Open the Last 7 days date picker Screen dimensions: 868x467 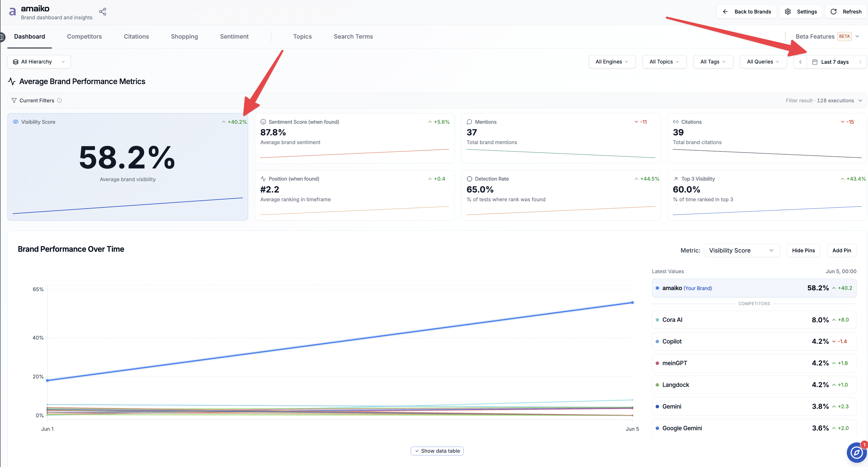(x=830, y=62)
